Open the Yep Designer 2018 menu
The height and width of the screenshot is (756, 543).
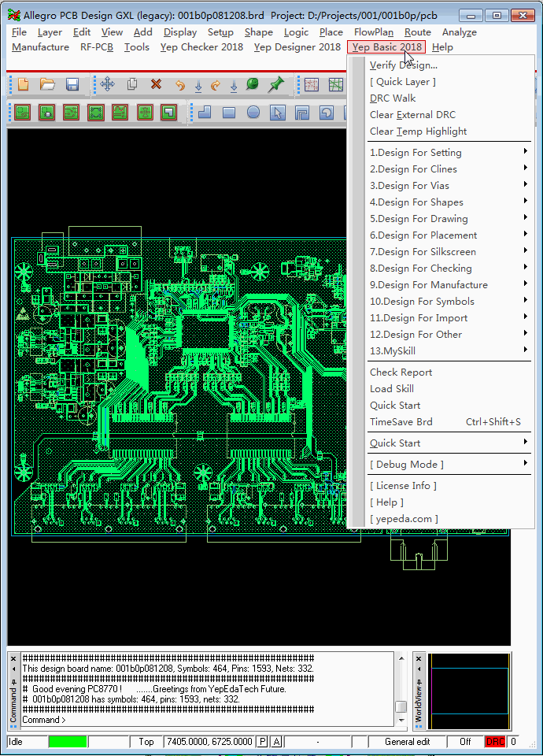[x=297, y=47]
